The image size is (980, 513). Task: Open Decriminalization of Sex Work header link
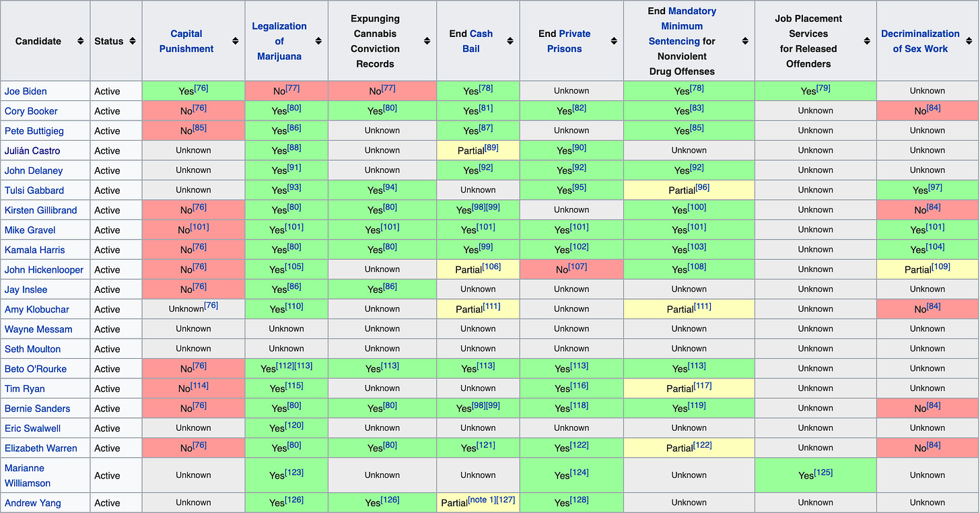pos(920,41)
